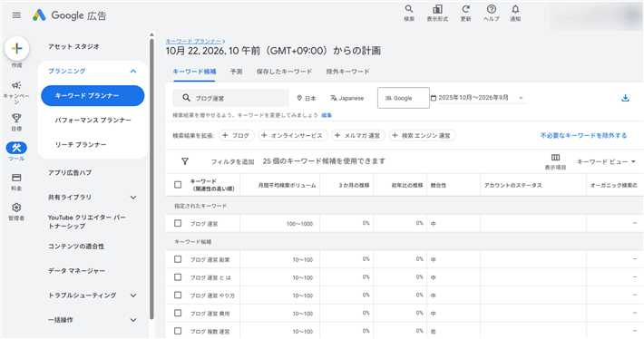
Task: Click 不必要なキーワードを除外する link
Action: [583, 135]
